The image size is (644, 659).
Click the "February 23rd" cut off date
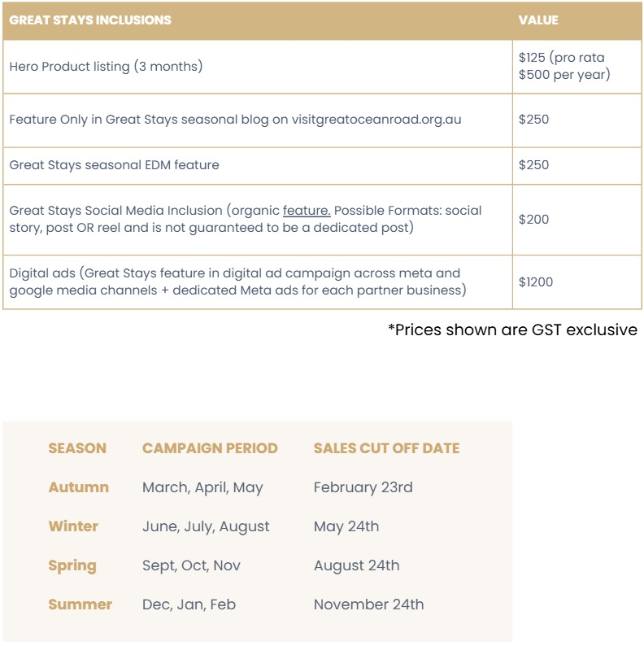[363, 487]
